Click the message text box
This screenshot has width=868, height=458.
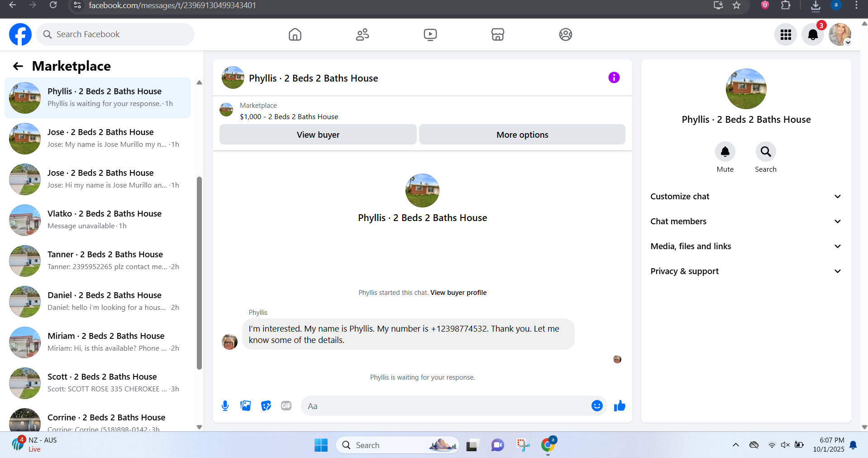tap(446, 406)
